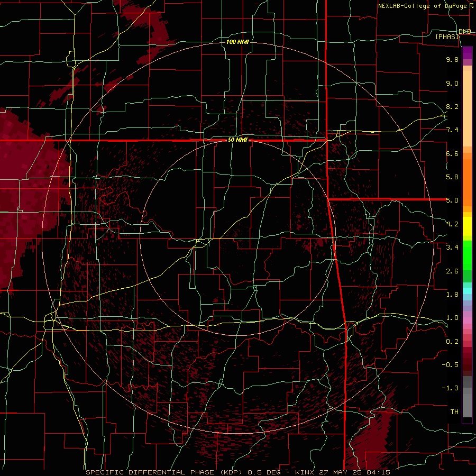Click the TH threshold label on scale
476x476 pixels.
[x=454, y=412]
